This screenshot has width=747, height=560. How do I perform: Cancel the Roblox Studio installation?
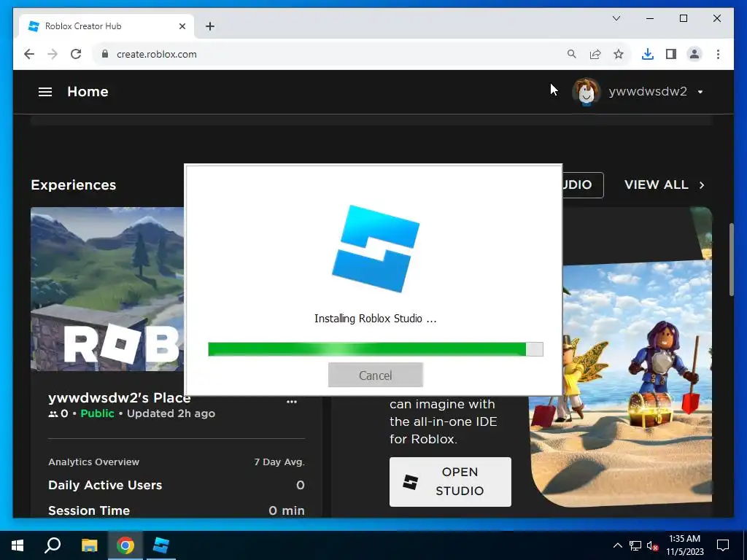click(376, 376)
